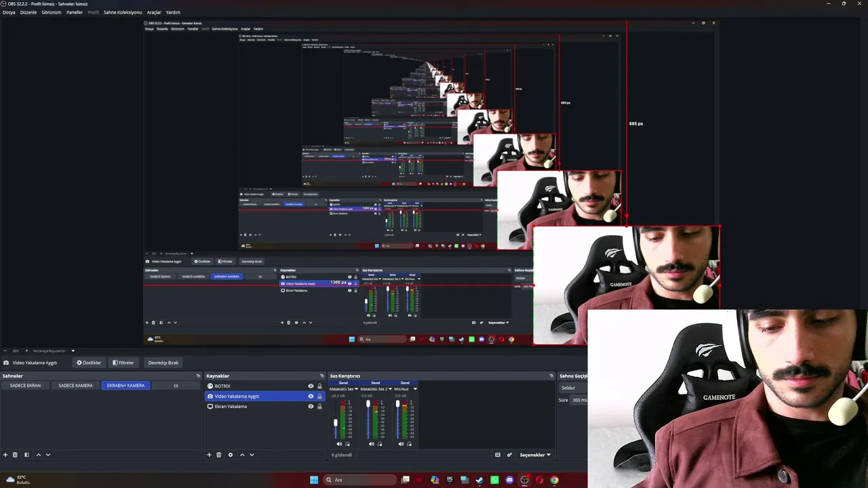
Task: Open source properties gear in Kaynaklar panel
Action: (231, 455)
